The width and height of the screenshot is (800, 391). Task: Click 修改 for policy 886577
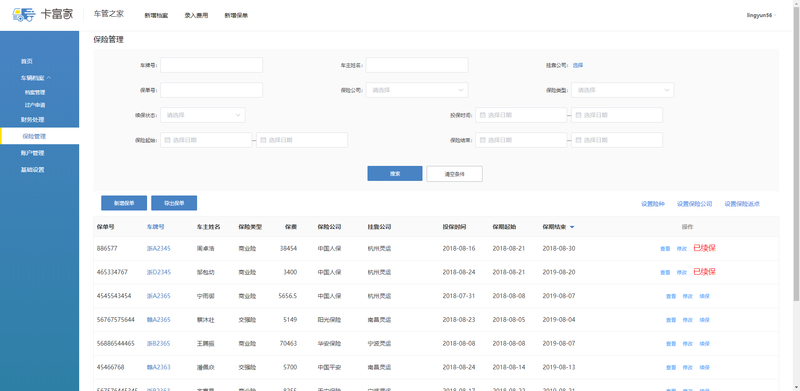pos(682,249)
